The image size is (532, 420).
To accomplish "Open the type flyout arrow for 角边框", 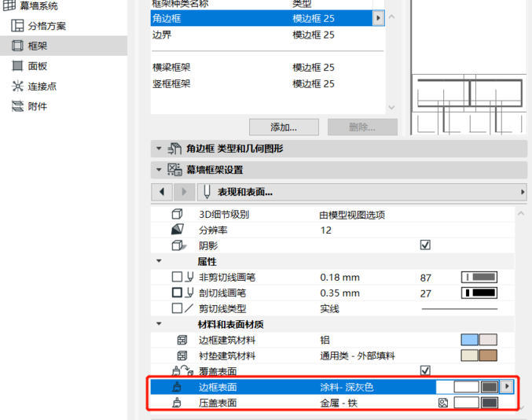I will click(x=378, y=18).
